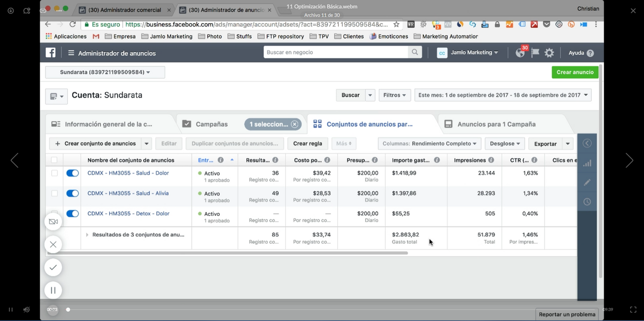Click the Crear regla button
The height and width of the screenshot is (321, 644).
click(x=308, y=144)
